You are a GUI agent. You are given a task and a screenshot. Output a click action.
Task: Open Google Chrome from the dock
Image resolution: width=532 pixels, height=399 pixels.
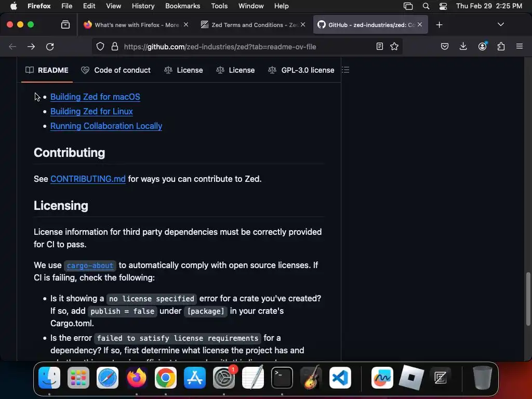coord(166,378)
